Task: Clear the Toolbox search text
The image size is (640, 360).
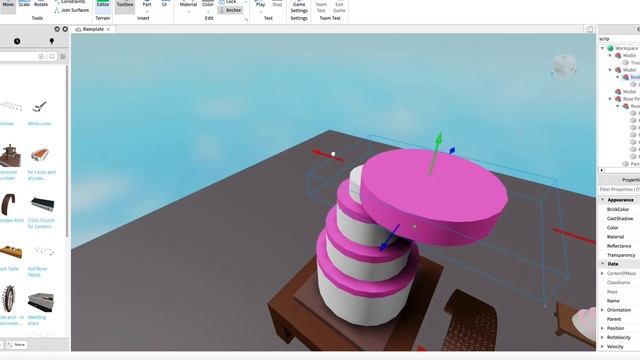Action: (41, 57)
